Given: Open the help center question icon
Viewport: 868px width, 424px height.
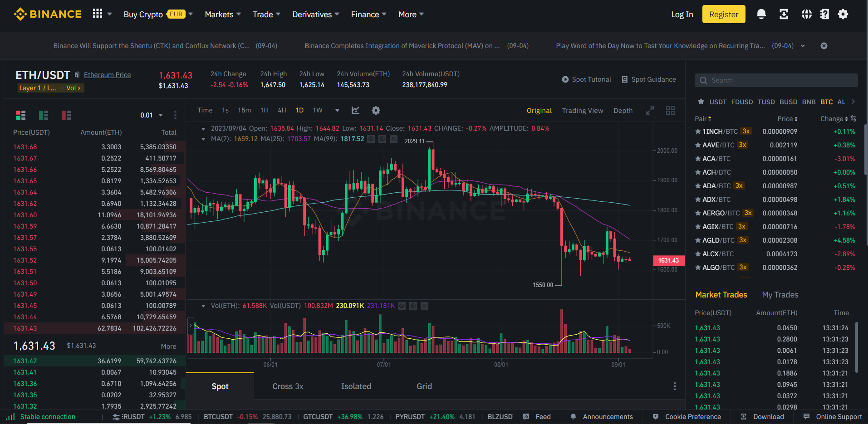Looking at the screenshot, I should click(x=824, y=14).
